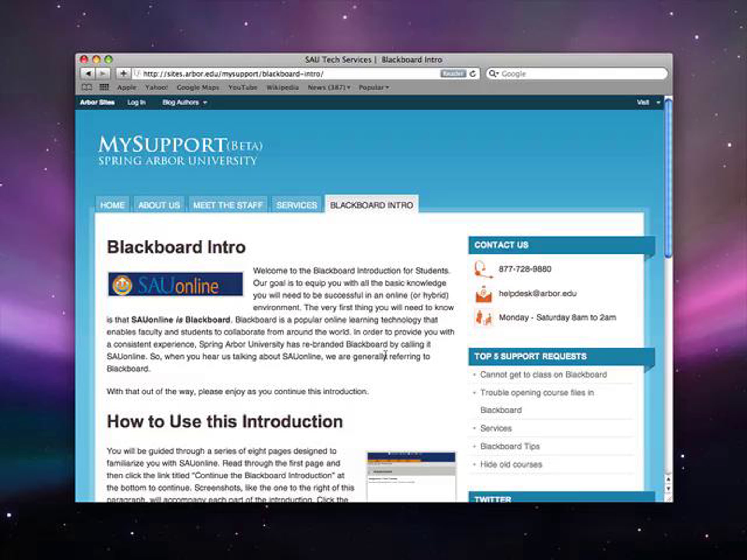
Task: Go back with Safari's back arrow
Action: [88, 74]
